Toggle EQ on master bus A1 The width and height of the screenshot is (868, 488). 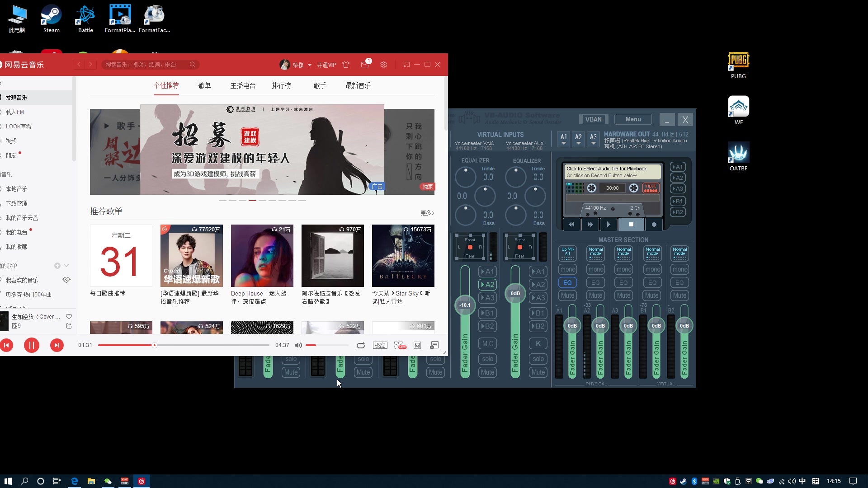pos(567,282)
